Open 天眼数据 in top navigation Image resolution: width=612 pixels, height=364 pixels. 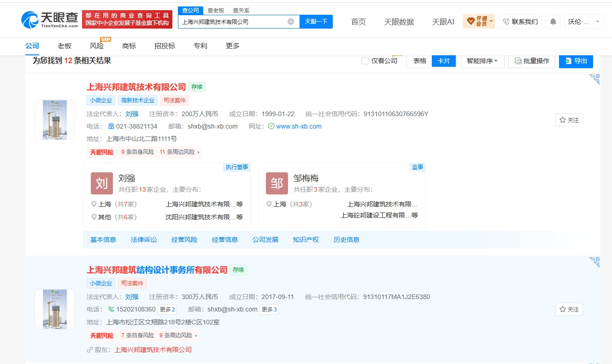click(x=399, y=22)
